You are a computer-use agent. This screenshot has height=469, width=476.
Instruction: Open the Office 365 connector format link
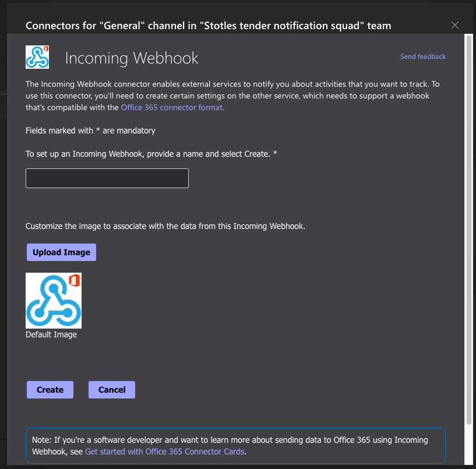172,107
